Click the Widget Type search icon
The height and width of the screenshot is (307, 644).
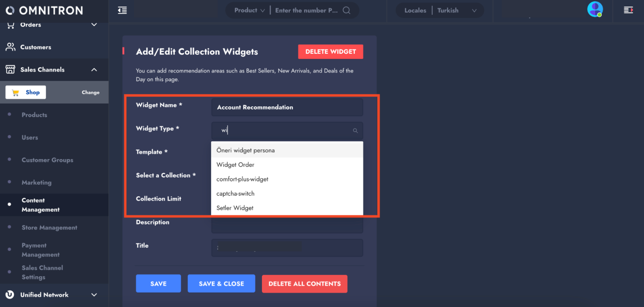point(355,131)
